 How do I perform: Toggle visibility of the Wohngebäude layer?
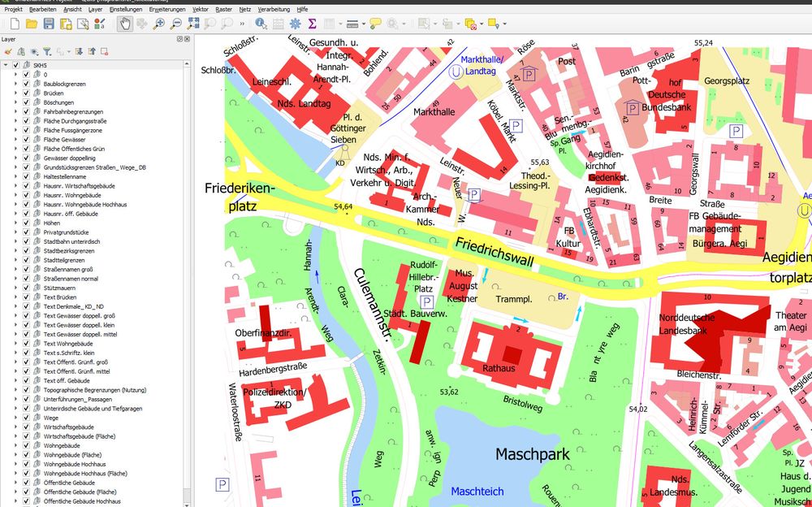pyautogui.click(x=27, y=444)
